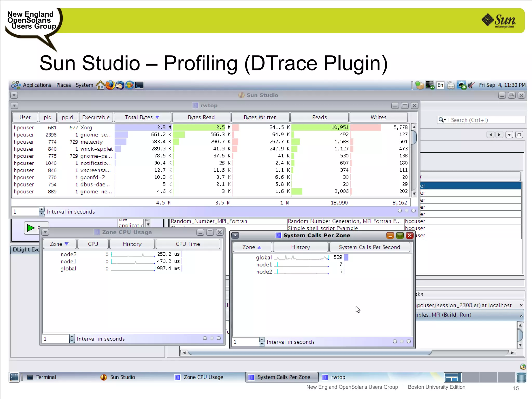Adjust System Calls interval stepper
This screenshot has height=399, width=532.
[x=262, y=342]
